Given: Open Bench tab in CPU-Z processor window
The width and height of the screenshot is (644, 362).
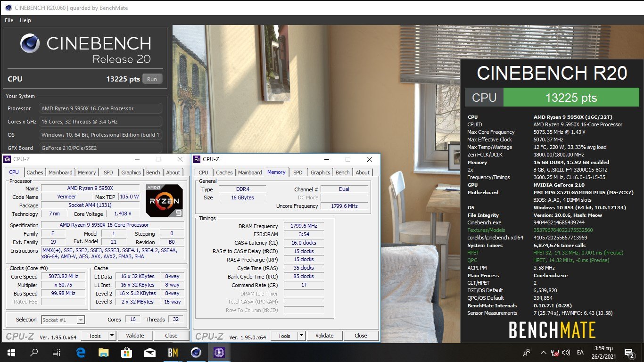Looking at the screenshot, I should click(153, 173).
